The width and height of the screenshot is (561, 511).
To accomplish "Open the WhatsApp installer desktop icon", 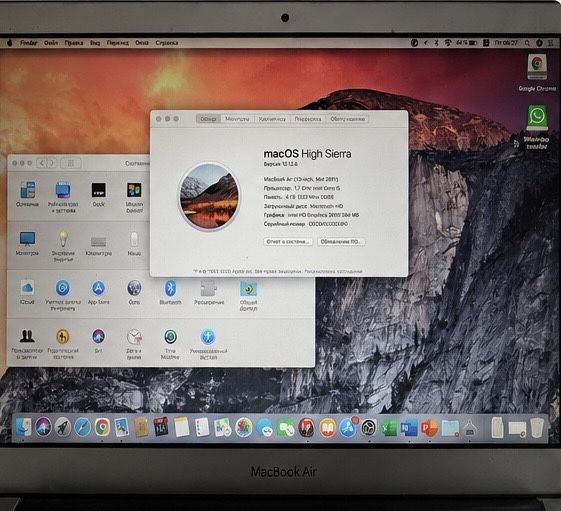I will point(536,127).
